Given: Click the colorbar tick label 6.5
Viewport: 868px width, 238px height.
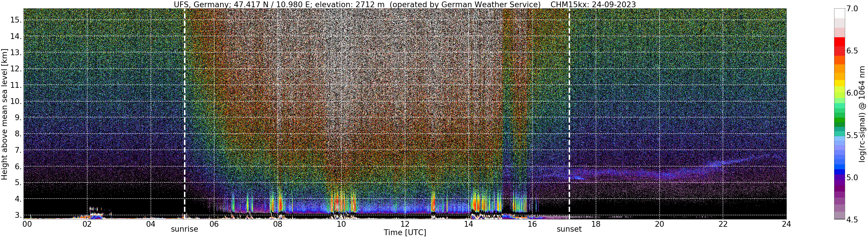Looking at the screenshot, I should [x=852, y=51].
